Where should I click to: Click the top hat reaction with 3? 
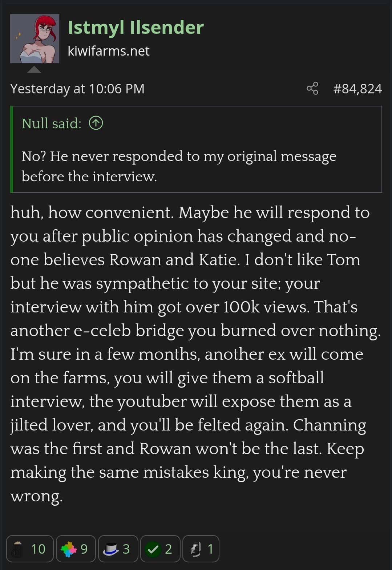point(118,549)
